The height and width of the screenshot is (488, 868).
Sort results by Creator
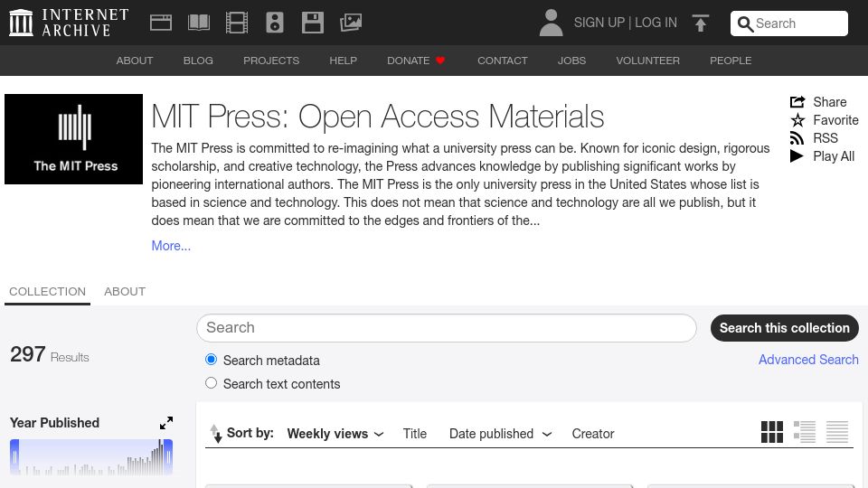[x=593, y=434]
